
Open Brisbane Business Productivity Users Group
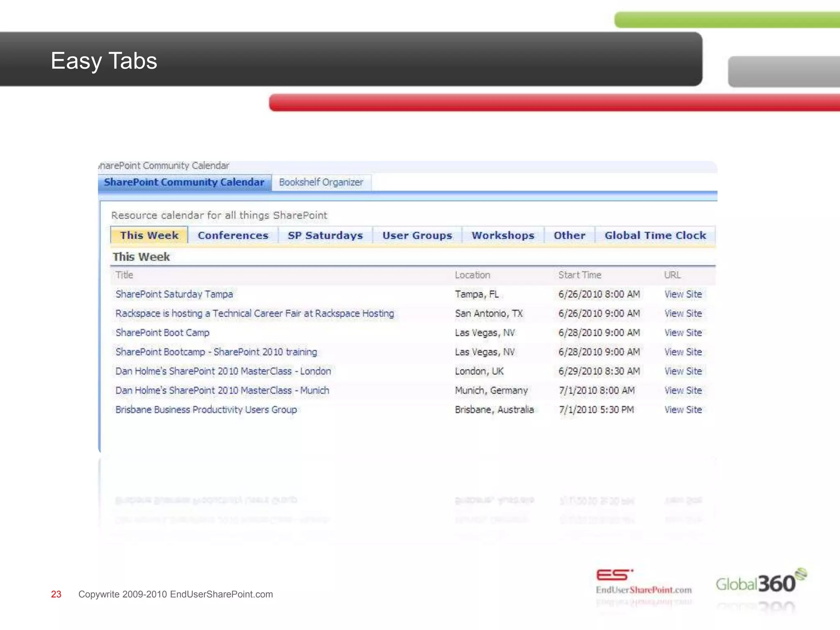click(x=206, y=410)
